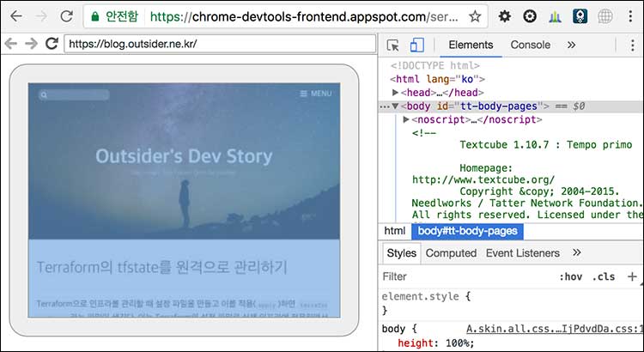The height and width of the screenshot is (352, 644).
Task: Click the green secure lock icon
Action: [x=94, y=16]
